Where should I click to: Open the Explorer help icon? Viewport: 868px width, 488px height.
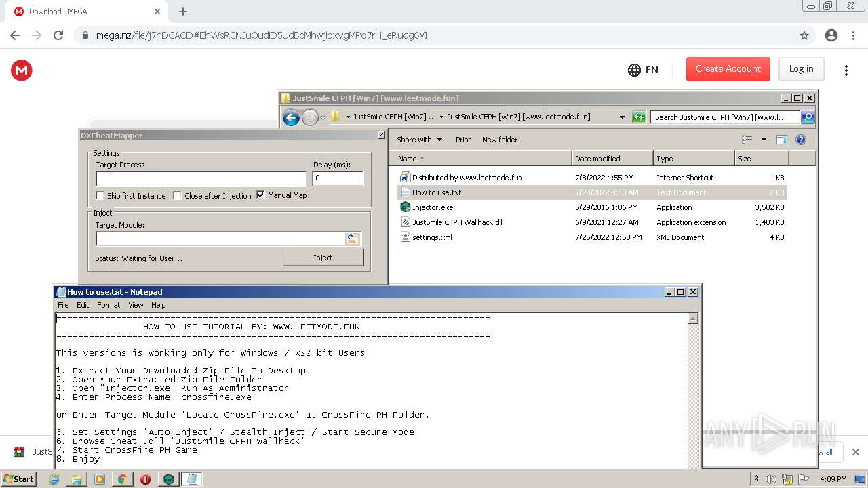tap(801, 140)
